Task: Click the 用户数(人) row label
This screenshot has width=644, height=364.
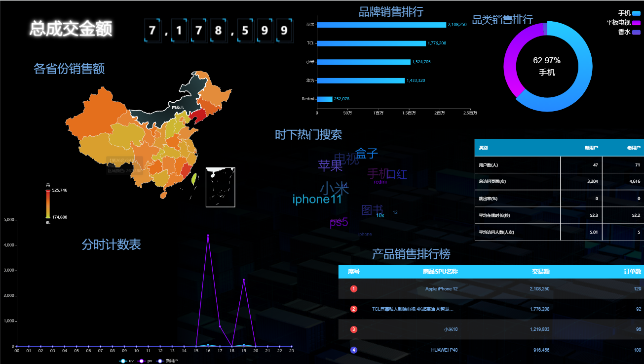Action: pyautogui.click(x=488, y=164)
